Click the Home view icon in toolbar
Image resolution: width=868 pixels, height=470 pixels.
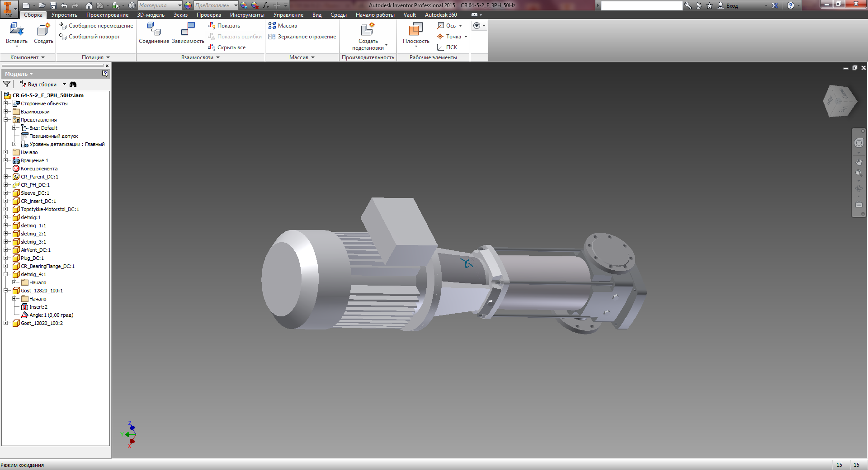[x=89, y=5]
